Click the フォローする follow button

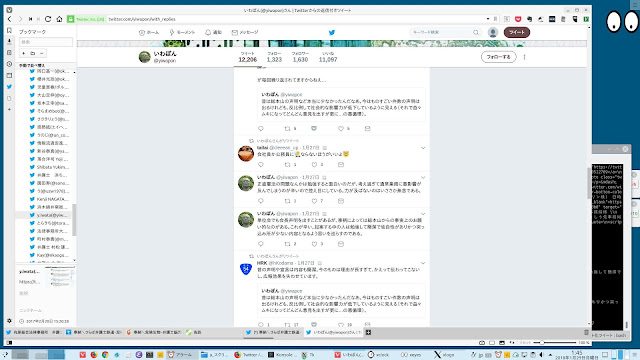(498, 57)
